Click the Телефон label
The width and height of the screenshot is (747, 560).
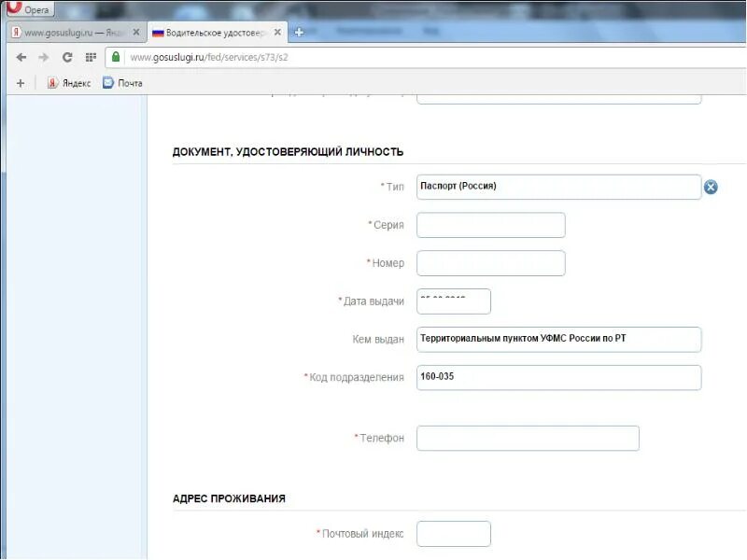(x=382, y=438)
